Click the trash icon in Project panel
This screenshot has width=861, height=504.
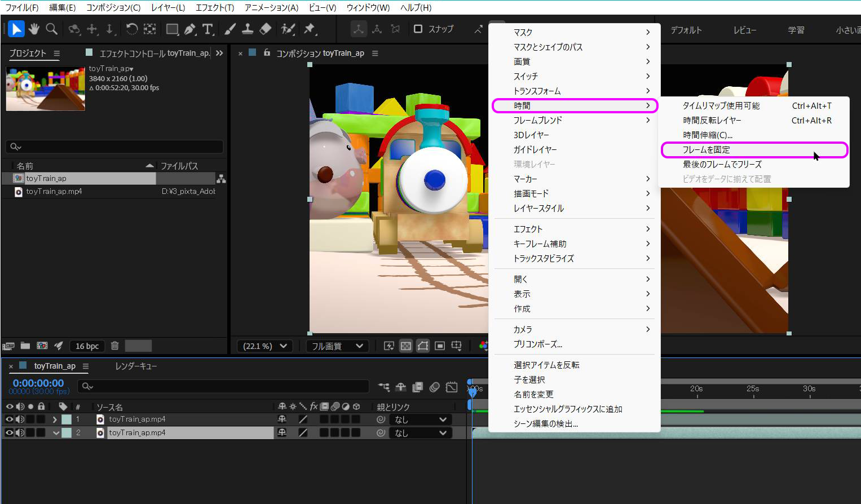click(114, 346)
